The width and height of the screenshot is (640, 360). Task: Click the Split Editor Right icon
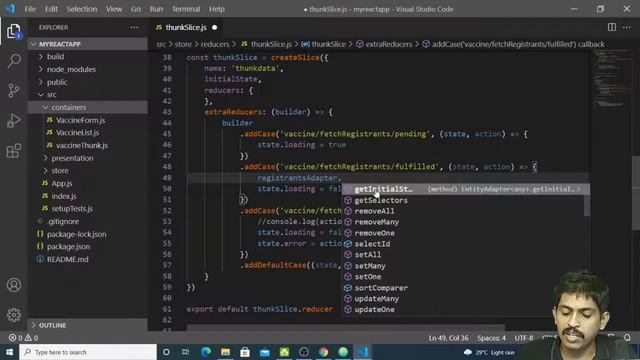tap(611, 27)
